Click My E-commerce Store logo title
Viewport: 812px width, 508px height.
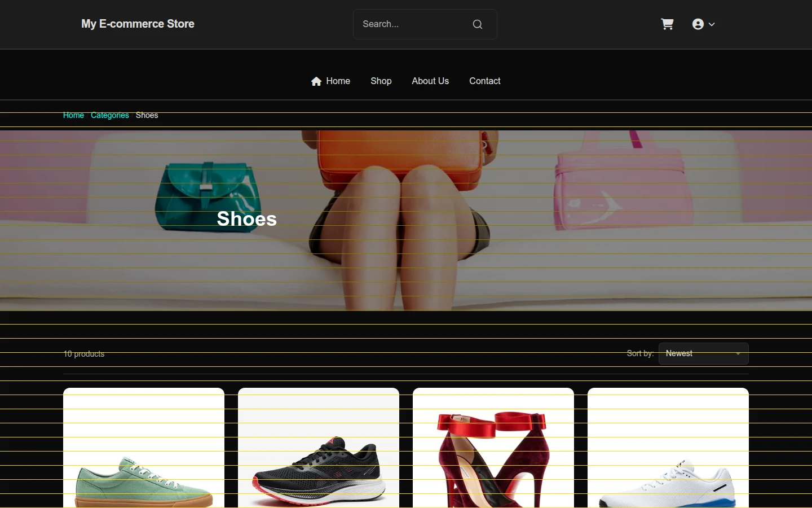138,24
